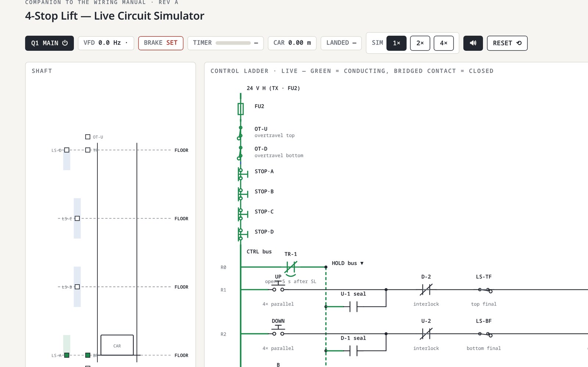Screen dimensions: 588x367
Task: Click the LANDED status chip
Action: [x=341, y=43]
